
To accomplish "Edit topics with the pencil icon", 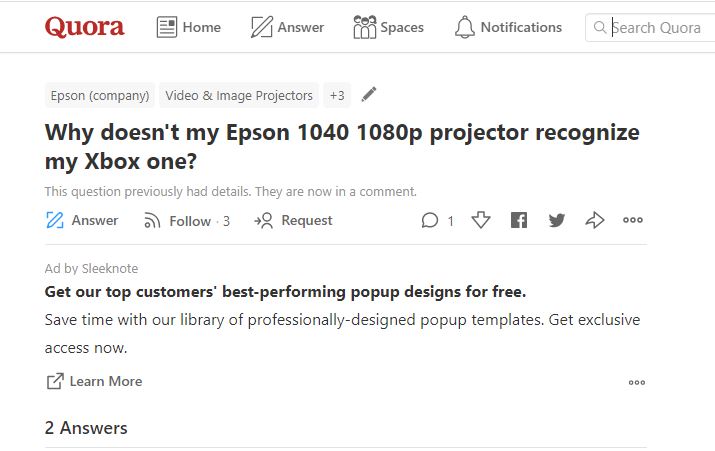I will pos(368,94).
